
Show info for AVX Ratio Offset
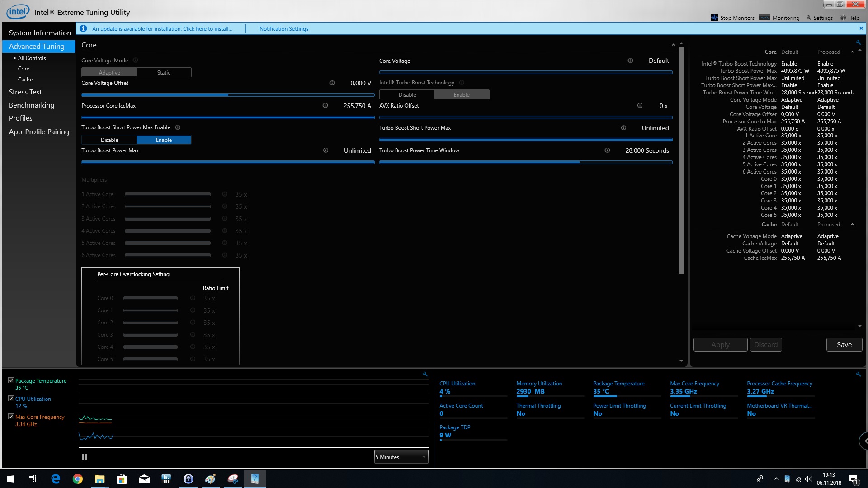tap(640, 105)
